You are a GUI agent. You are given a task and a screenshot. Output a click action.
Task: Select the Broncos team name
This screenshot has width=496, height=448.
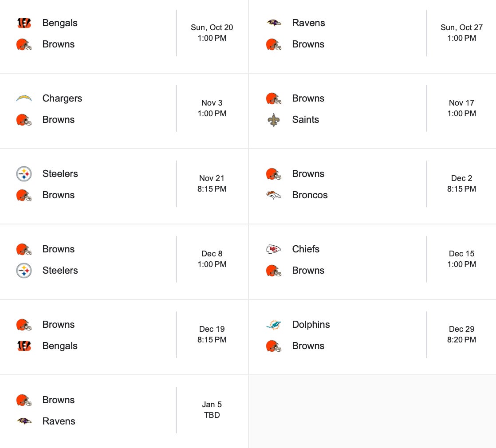(x=310, y=195)
